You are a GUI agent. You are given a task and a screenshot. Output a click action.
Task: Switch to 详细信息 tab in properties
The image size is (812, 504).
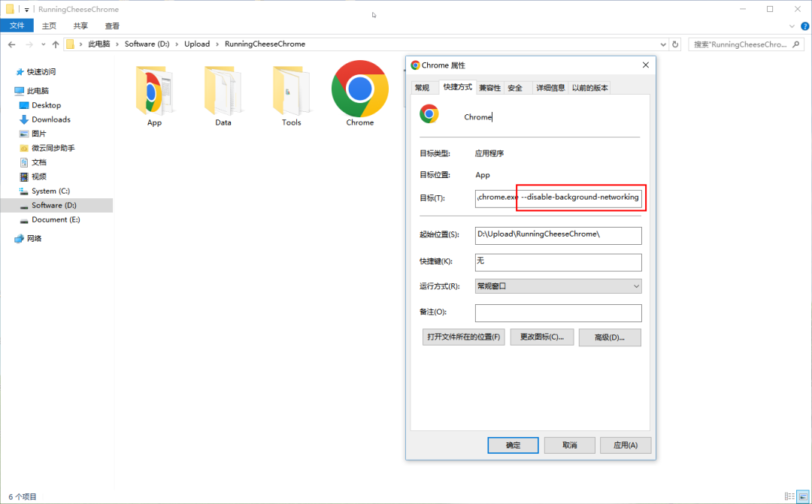[550, 88]
